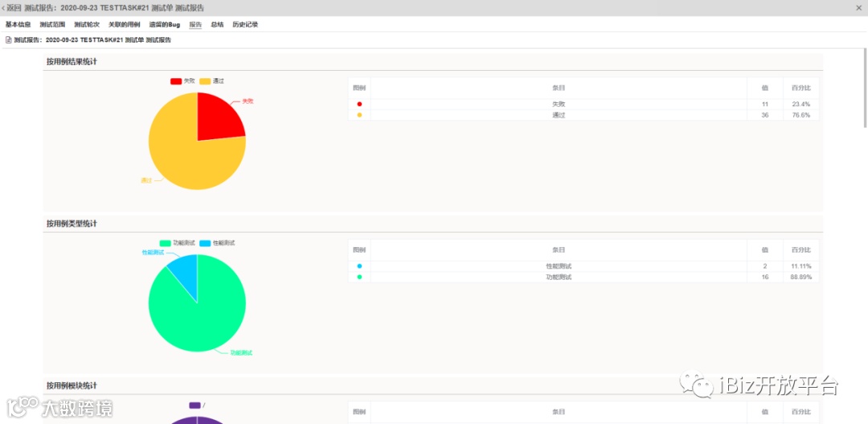Click the value 36 in 通过 row

(x=765, y=115)
